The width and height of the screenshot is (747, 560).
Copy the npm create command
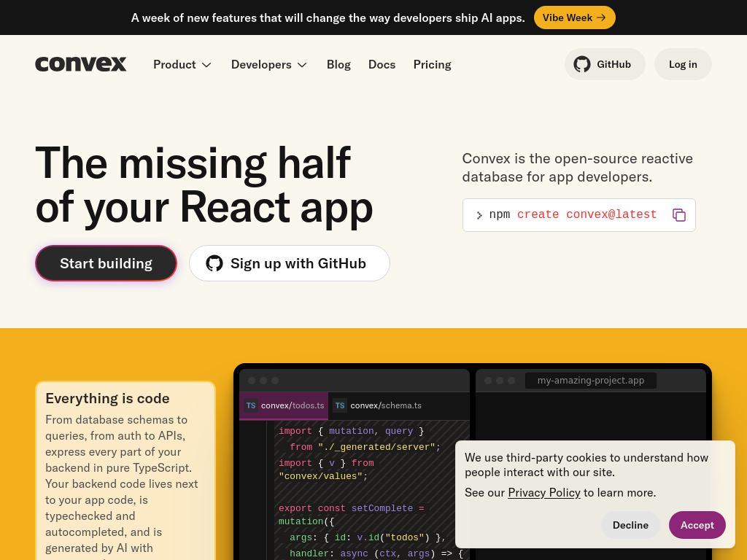[678, 215]
